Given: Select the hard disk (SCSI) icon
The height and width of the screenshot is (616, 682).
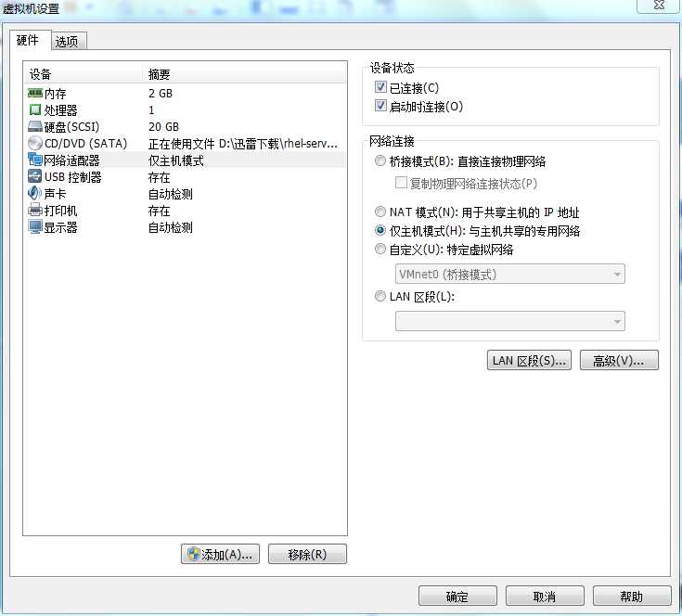Looking at the screenshot, I should (x=35, y=126).
